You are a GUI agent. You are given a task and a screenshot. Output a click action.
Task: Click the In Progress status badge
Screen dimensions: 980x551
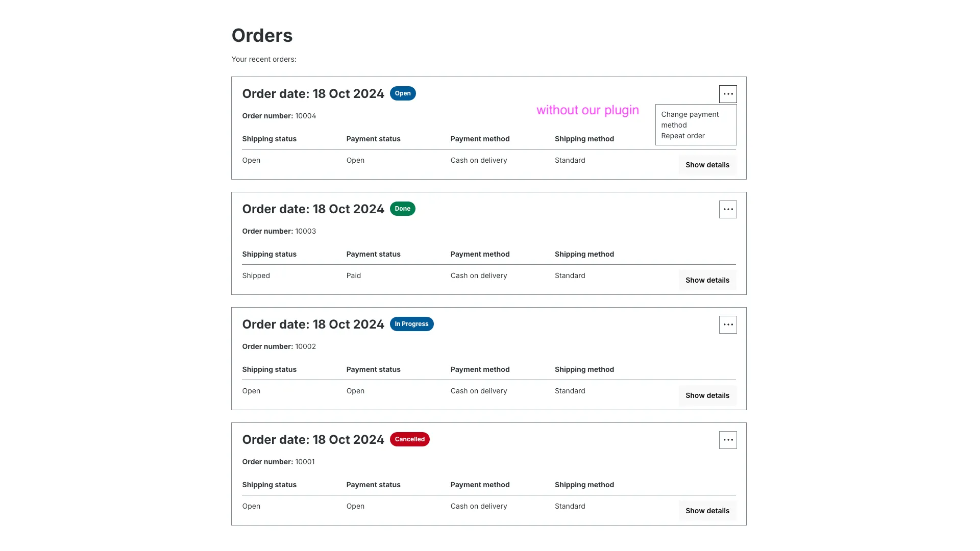(411, 324)
